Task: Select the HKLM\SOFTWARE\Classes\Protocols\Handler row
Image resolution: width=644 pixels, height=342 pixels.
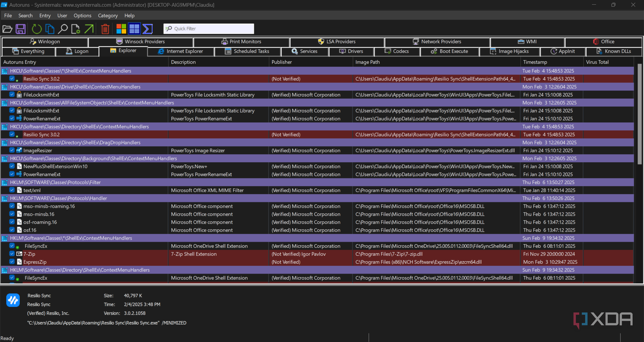Action: point(317,198)
